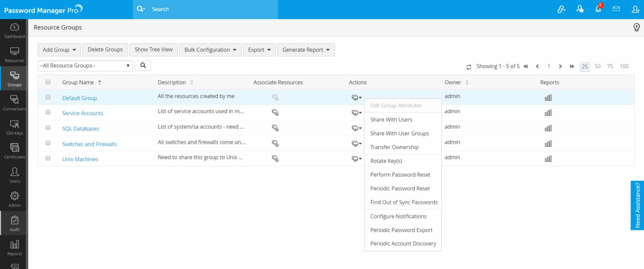Screen dimensions: 644x269
Task: Open Actions dropdown for Default Group
Action: (356, 98)
